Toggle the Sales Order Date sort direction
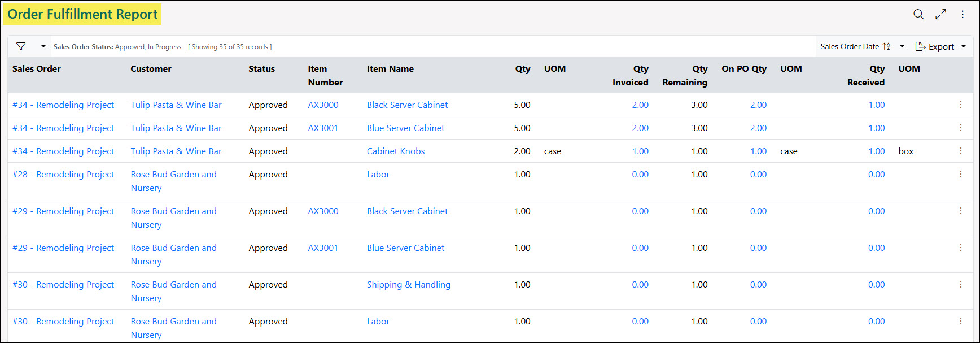 click(887, 46)
